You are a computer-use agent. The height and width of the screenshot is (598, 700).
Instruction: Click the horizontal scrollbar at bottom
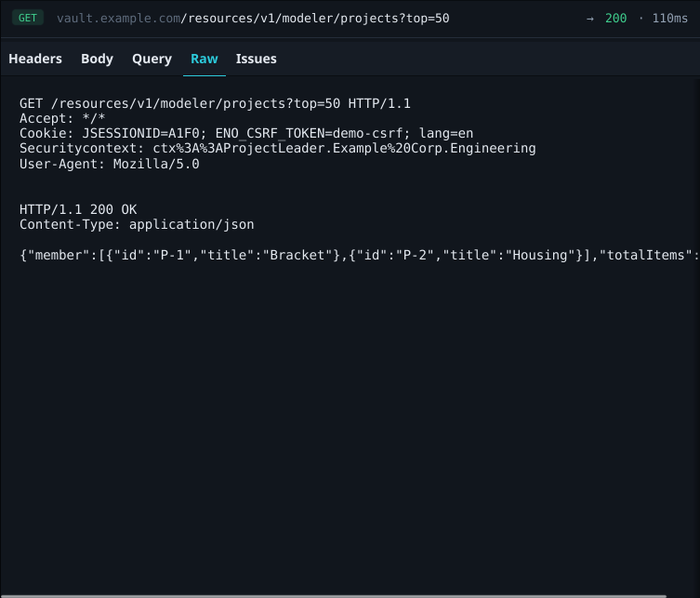[x=333, y=596]
